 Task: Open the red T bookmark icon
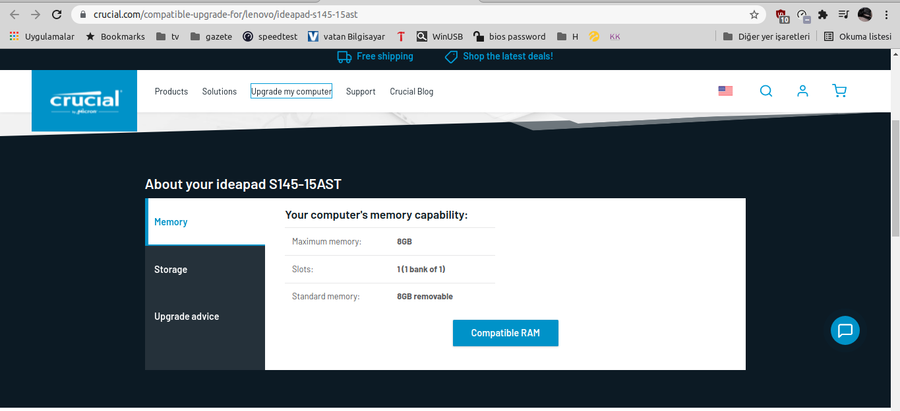(x=401, y=37)
